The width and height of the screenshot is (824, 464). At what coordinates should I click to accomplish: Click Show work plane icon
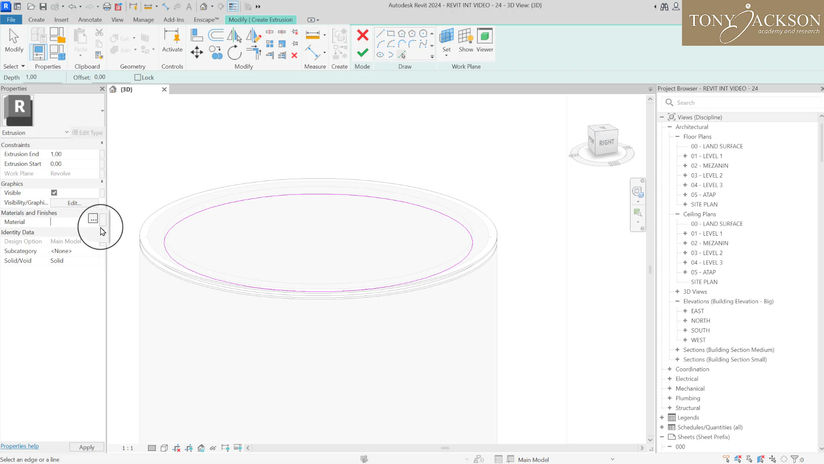click(x=466, y=40)
